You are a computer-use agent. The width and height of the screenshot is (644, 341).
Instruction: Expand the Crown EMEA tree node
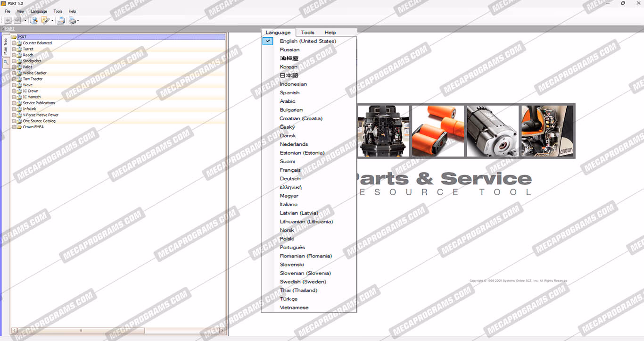tap(14, 127)
